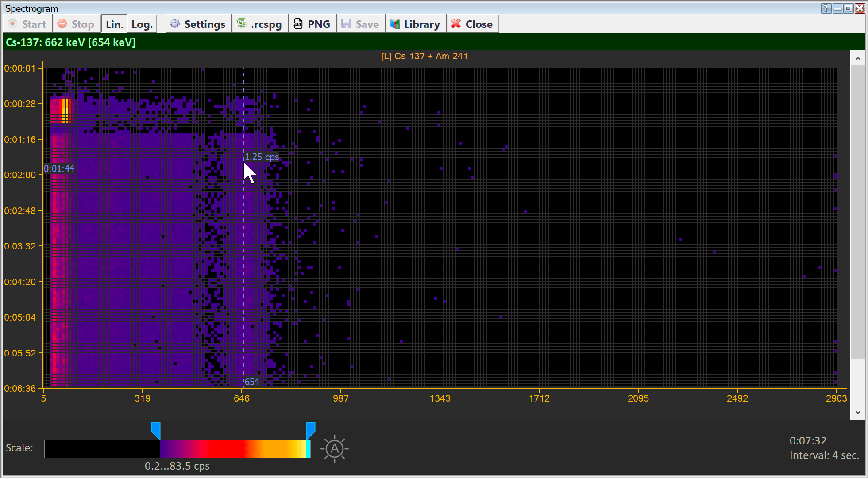Viewport: 868px width, 478px height.
Task: Click the color scale gradient bar
Action: 177,449
